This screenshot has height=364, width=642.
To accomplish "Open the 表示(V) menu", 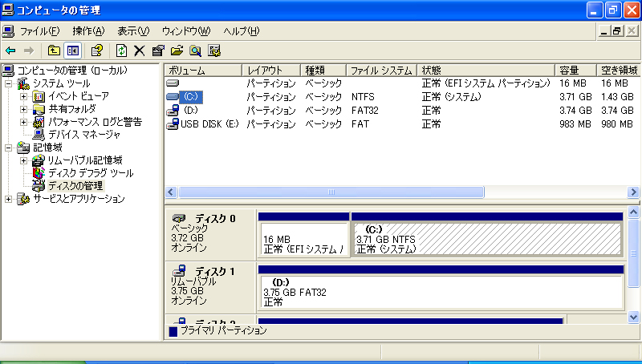I will click(133, 31).
